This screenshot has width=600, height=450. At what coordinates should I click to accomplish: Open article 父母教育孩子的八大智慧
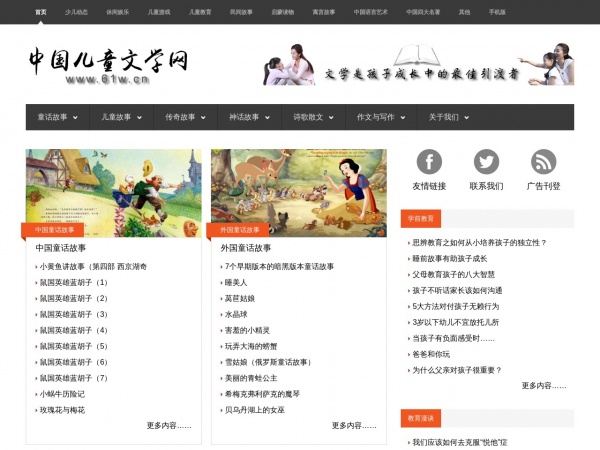467,274
